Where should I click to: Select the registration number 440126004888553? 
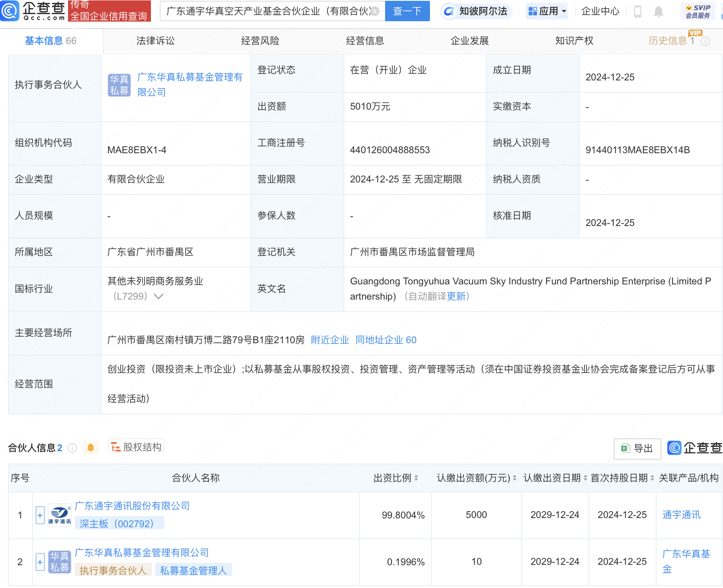click(x=390, y=150)
